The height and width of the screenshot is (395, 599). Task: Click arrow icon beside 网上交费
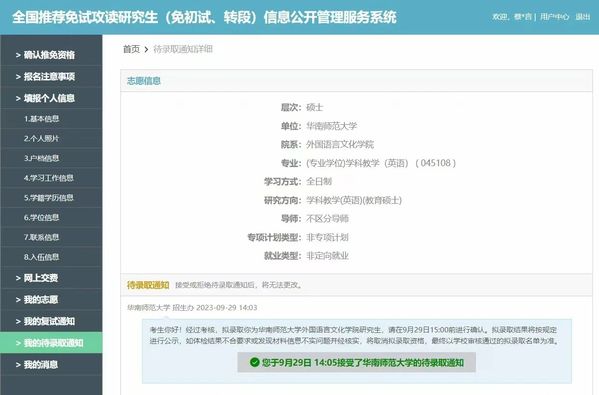pyautogui.click(x=18, y=278)
